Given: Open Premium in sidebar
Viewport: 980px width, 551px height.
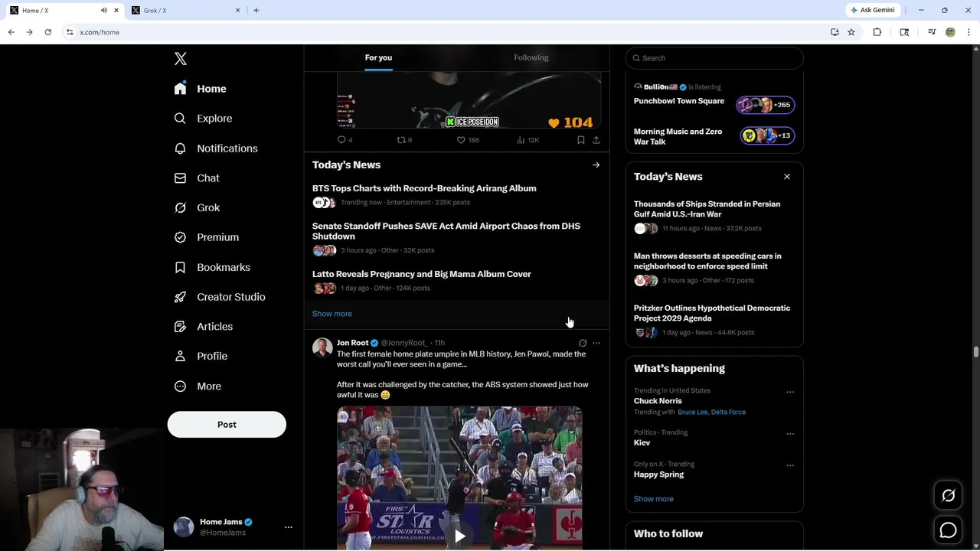Looking at the screenshot, I should tap(207, 237).
